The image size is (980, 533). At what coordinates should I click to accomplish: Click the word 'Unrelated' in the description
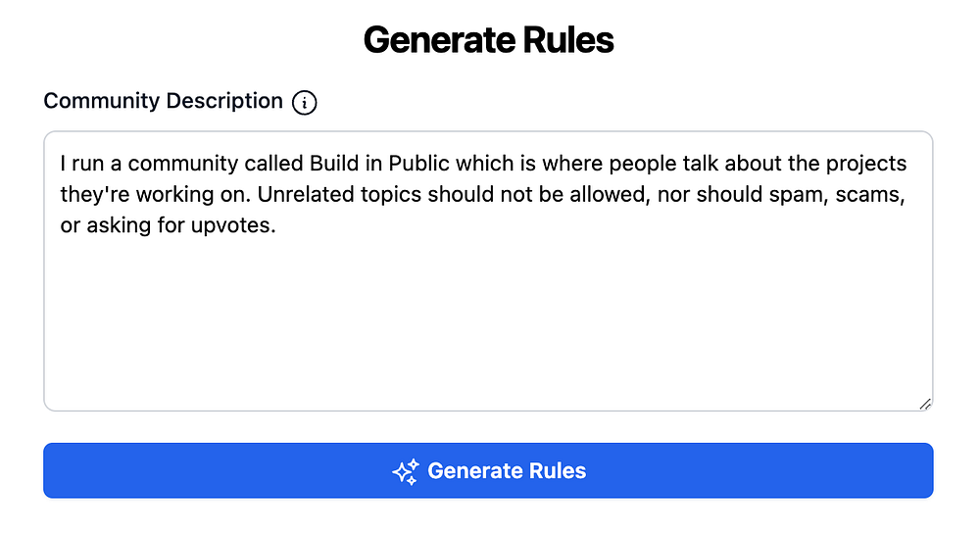300,194
